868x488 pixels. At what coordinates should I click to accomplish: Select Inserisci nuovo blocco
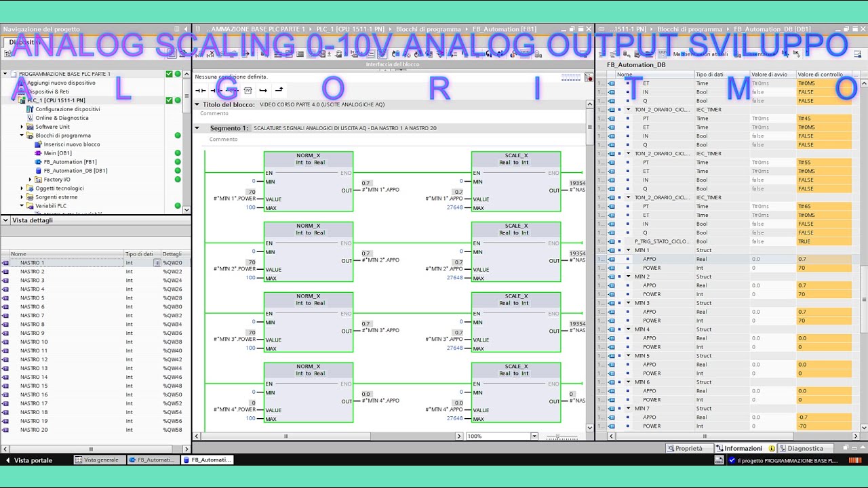[x=71, y=144]
